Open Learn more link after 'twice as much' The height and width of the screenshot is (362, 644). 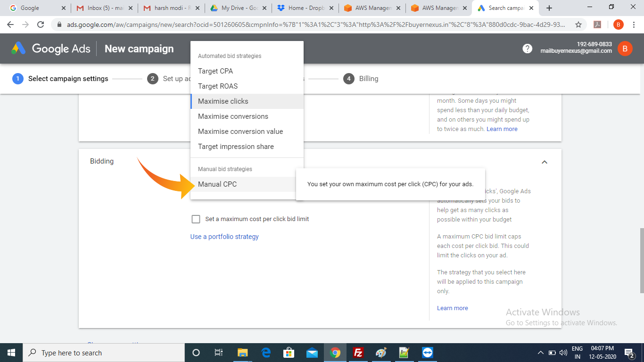pos(502,129)
